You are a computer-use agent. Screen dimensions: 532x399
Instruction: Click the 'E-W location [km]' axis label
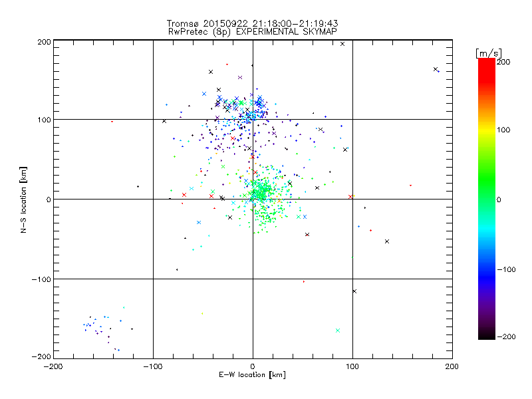(252, 375)
